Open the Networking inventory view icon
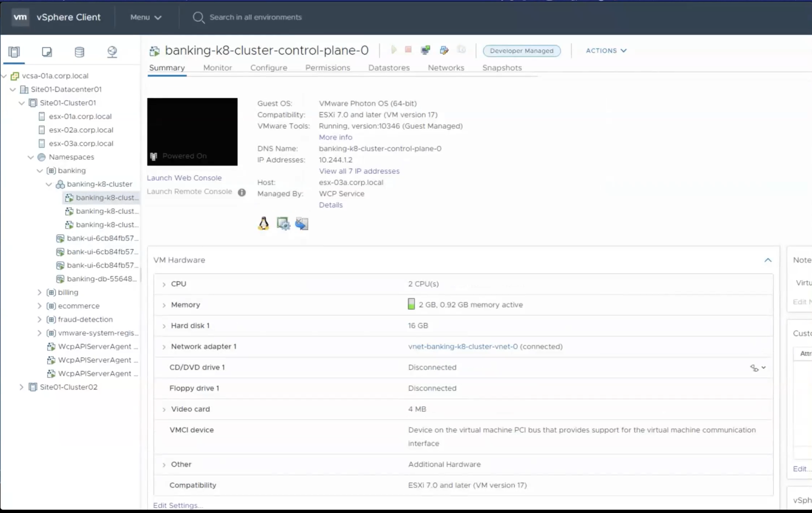This screenshot has width=812, height=513. tap(112, 52)
